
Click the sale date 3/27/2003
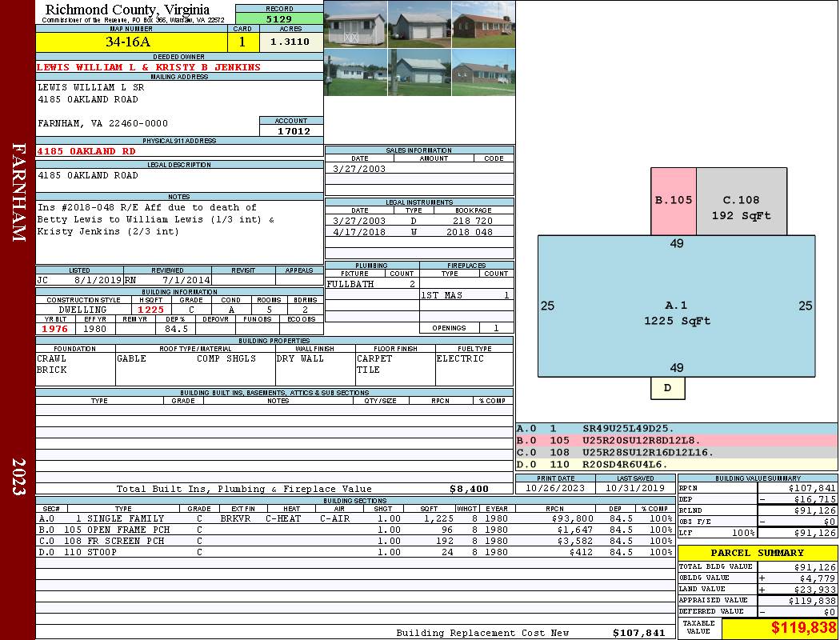point(358,169)
